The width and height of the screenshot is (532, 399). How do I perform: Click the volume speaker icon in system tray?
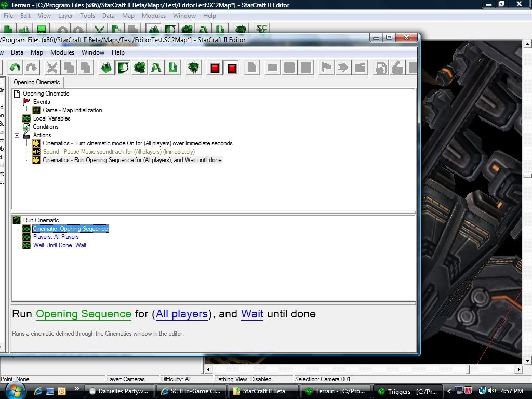click(x=492, y=391)
